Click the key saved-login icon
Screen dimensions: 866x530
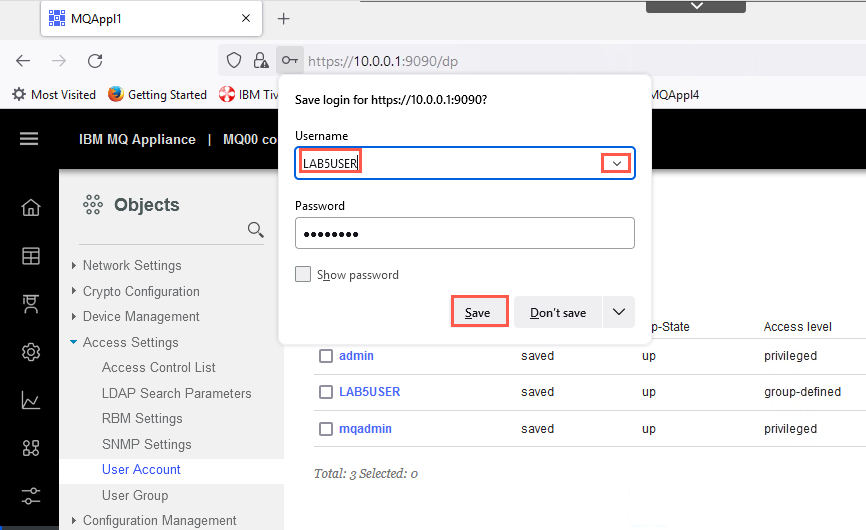[x=290, y=60]
